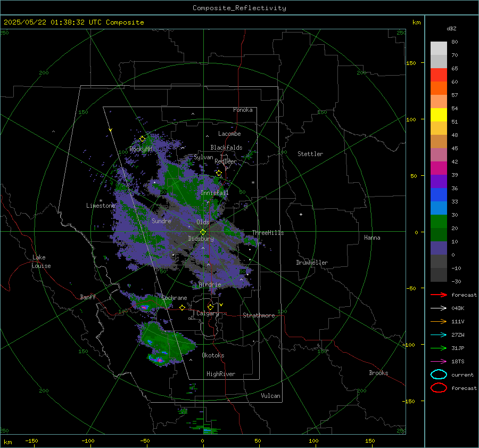This screenshot has height=448, width=479.
Task: Click the Limestone label
Action: [x=101, y=206]
